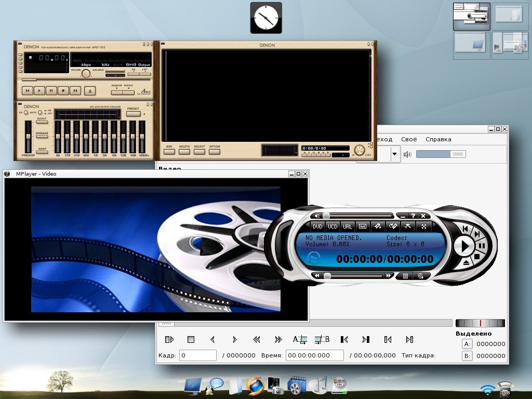The image size is (532, 399).
Task: Click the Avidemux volume slider bar
Action: (441, 154)
